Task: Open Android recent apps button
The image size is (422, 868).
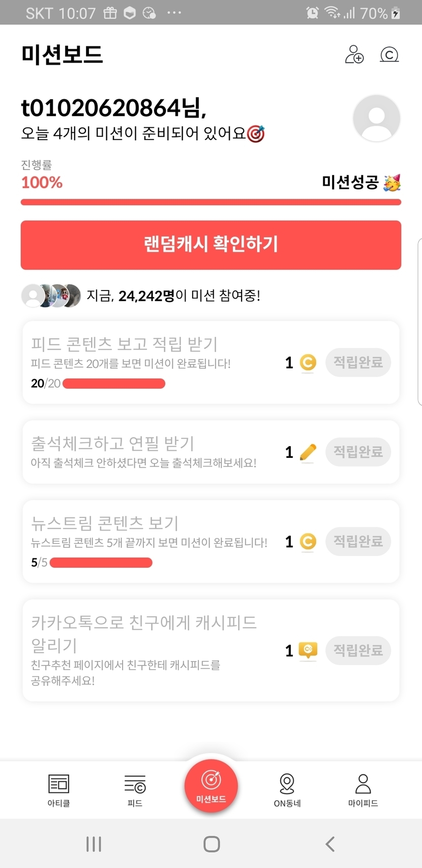Action: [94, 844]
